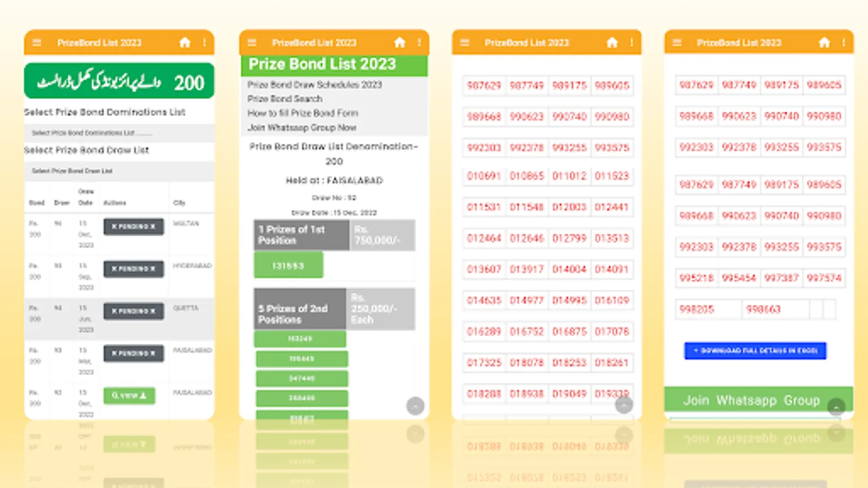Open the three-dot overflow menu on the dominations list screen
The image size is (868, 488).
[205, 42]
